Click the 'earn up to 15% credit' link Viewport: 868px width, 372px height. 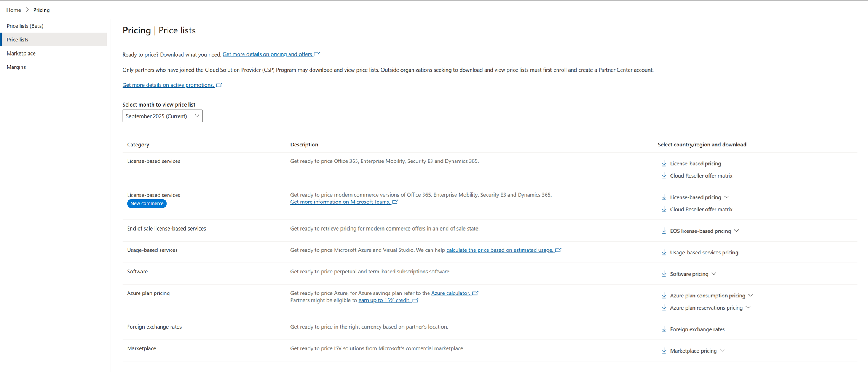point(384,300)
